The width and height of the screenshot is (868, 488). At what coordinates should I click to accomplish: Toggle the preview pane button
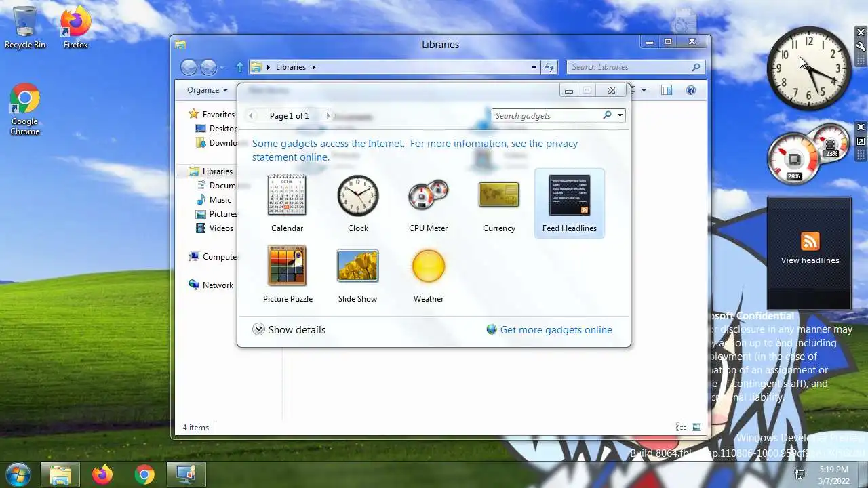tap(667, 90)
